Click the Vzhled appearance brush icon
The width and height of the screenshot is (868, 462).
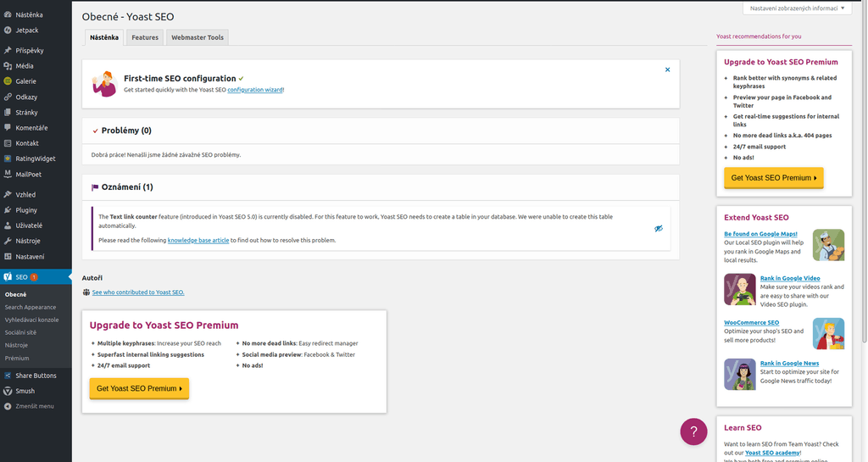(8, 195)
